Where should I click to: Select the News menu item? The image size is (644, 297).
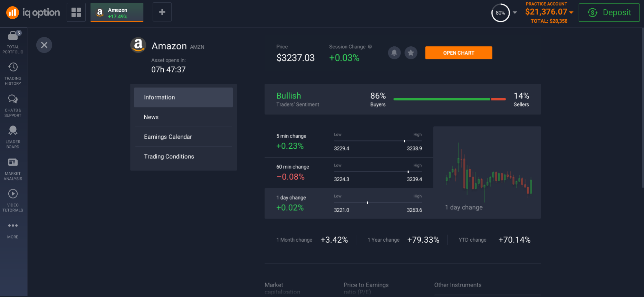tap(183, 117)
